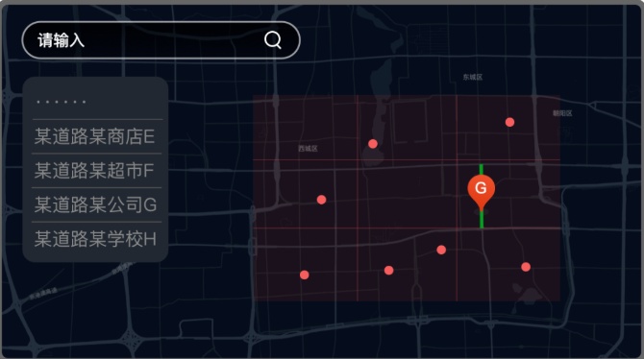The width and height of the screenshot is (644, 359).
Task: Select the red dot beside 西城区 lake
Action: tap(373, 144)
